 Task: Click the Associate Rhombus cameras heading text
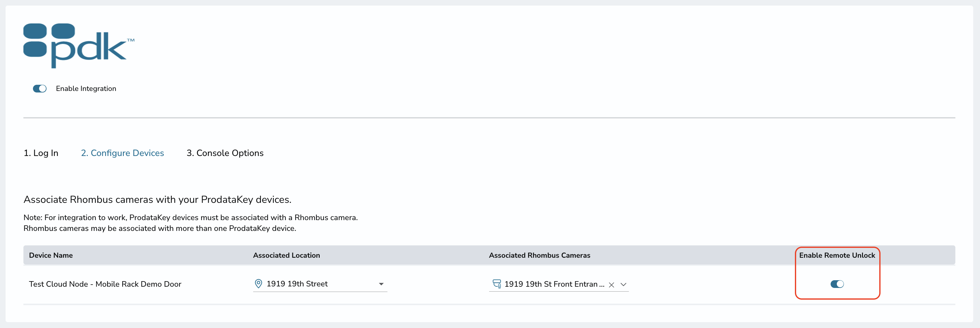pyautogui.click(x=157, y=200)
